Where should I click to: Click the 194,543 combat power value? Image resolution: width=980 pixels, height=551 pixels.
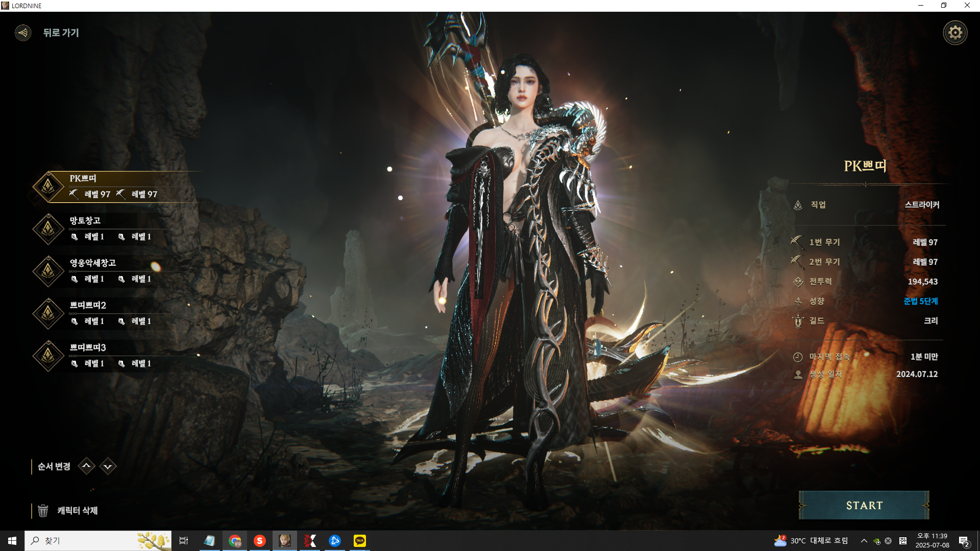923,282
